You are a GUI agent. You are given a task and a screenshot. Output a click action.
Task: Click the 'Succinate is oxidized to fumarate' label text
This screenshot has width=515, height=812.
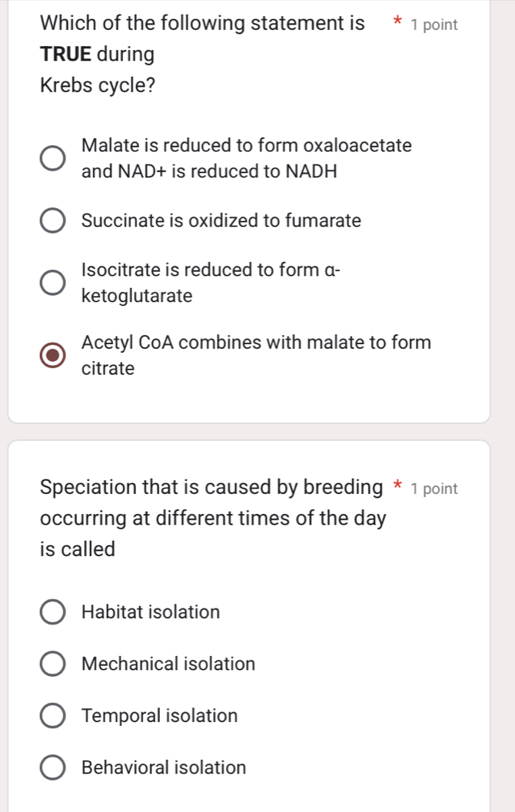tap(221, 220)
